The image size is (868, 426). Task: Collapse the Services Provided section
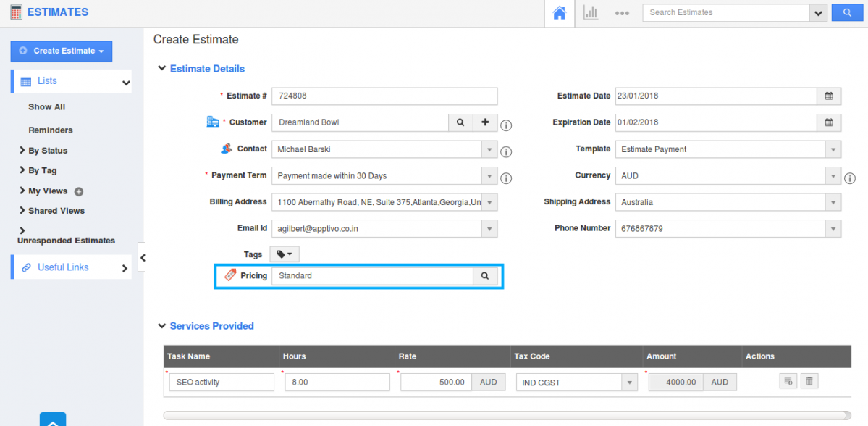[161, 326]
